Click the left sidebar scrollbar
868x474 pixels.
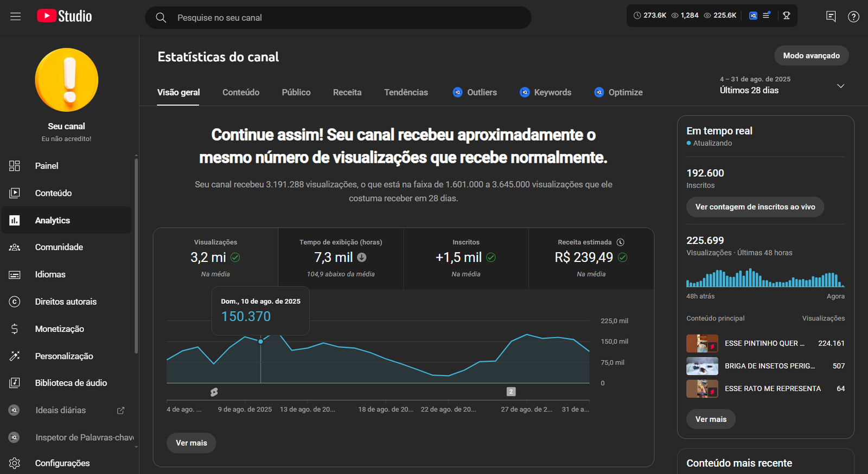click(136, 255)
